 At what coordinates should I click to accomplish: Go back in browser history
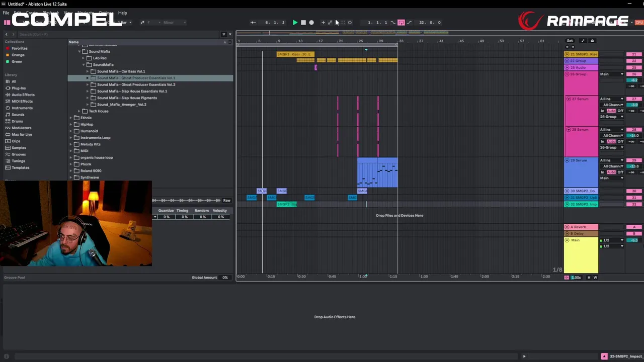pos(7,34)
